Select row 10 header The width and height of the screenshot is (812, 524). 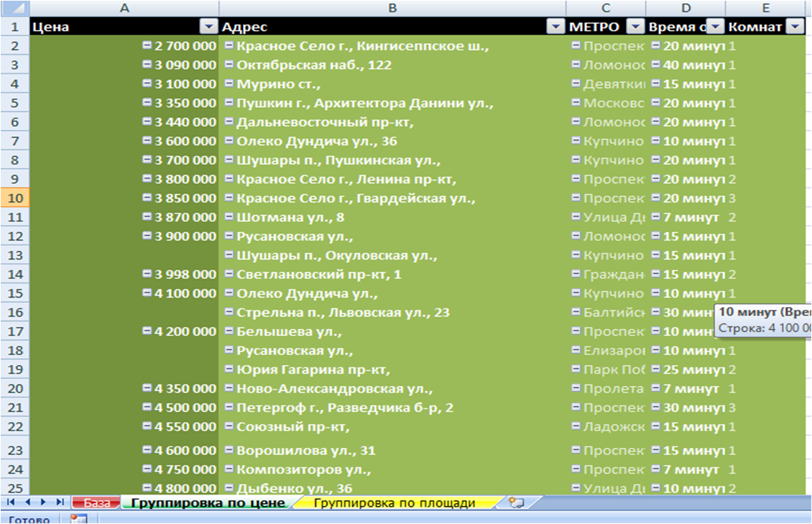click(x=14, y=198)
